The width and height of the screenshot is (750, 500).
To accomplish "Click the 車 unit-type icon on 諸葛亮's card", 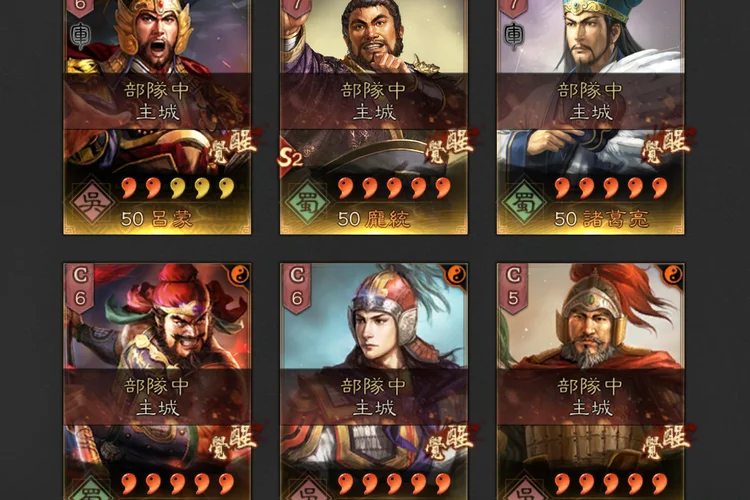I will [x=514, y=35].
